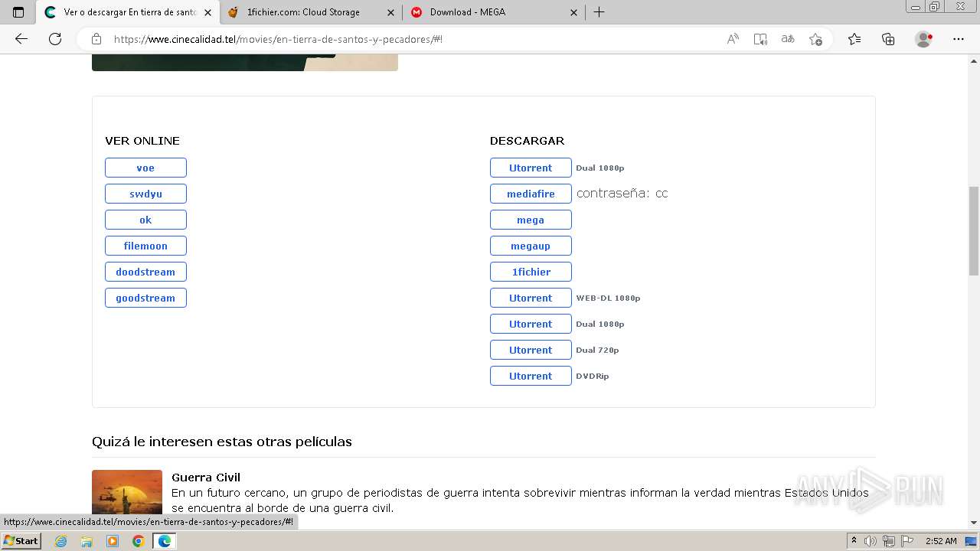Launch Chrome from taskbar
This screenshot has height=551, width=980.
pos(138,541)
